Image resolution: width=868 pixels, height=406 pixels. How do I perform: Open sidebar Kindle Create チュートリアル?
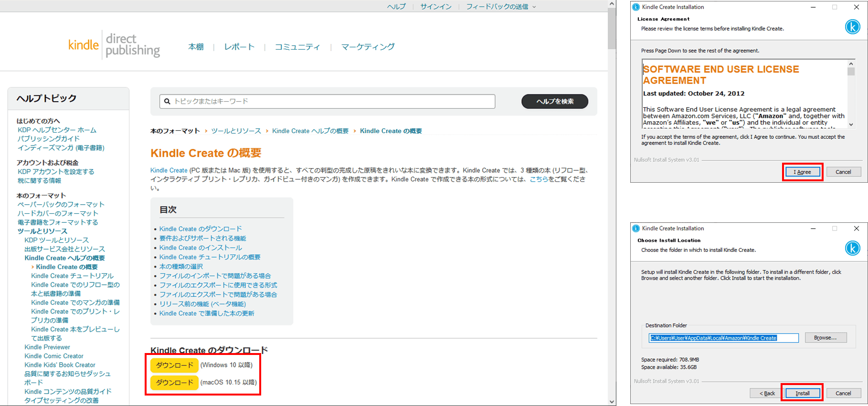click(72, 276)
